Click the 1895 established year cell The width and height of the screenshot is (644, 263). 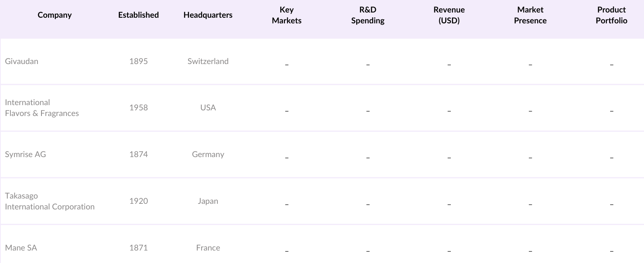[x=138, y=61]
